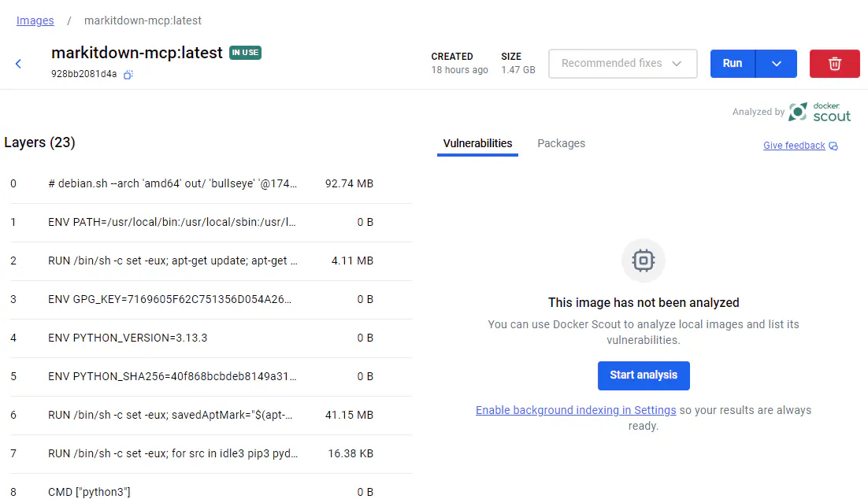This screenshot has height=499, width=868.
Task: Select layer 1 ENV PATH row
Action: click(210, 223)
